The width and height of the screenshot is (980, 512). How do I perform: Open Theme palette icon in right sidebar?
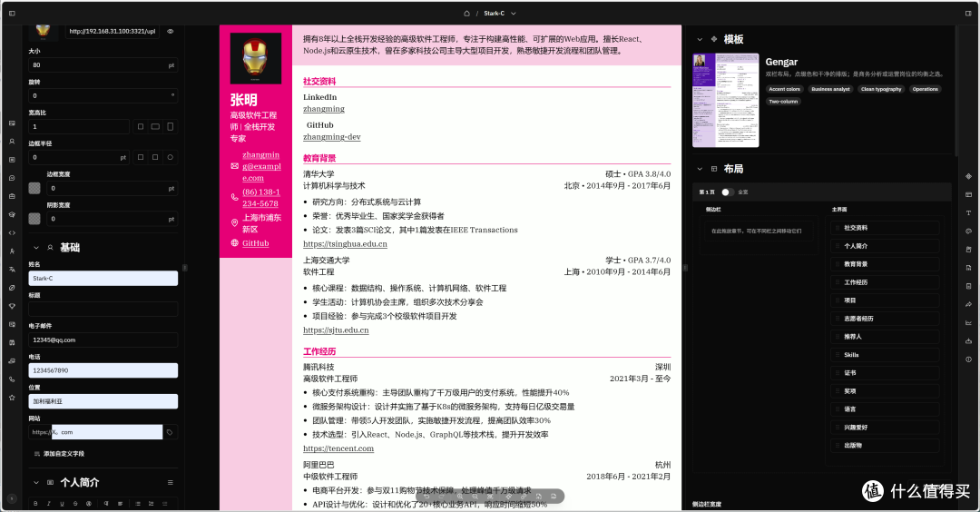(x=968, y=231)
